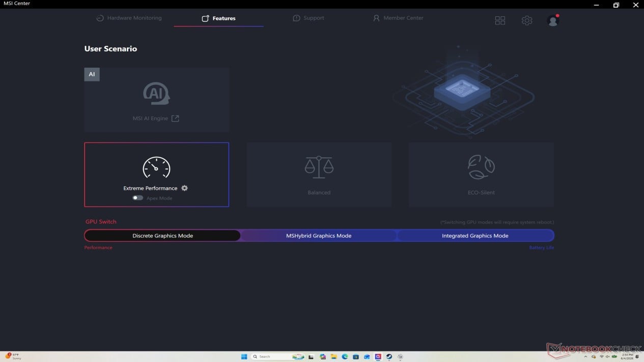Select the Extreme Performance scenario speedometer
This screenshot has width=644, height=362.
tap(156, 167)
